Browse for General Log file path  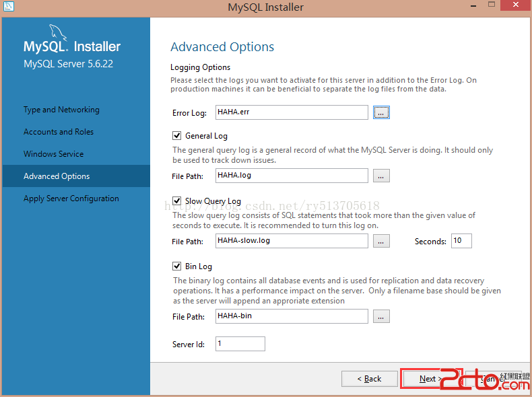[381, 176]
